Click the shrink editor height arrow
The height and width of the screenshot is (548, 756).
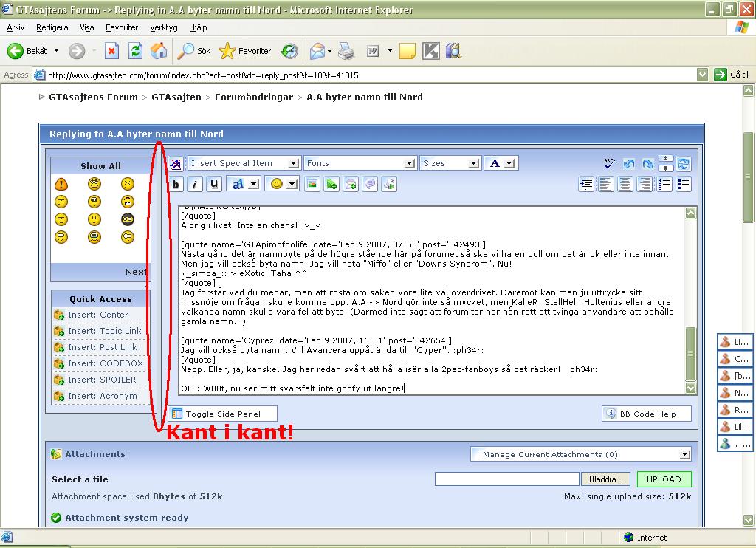tap(665, 160)
